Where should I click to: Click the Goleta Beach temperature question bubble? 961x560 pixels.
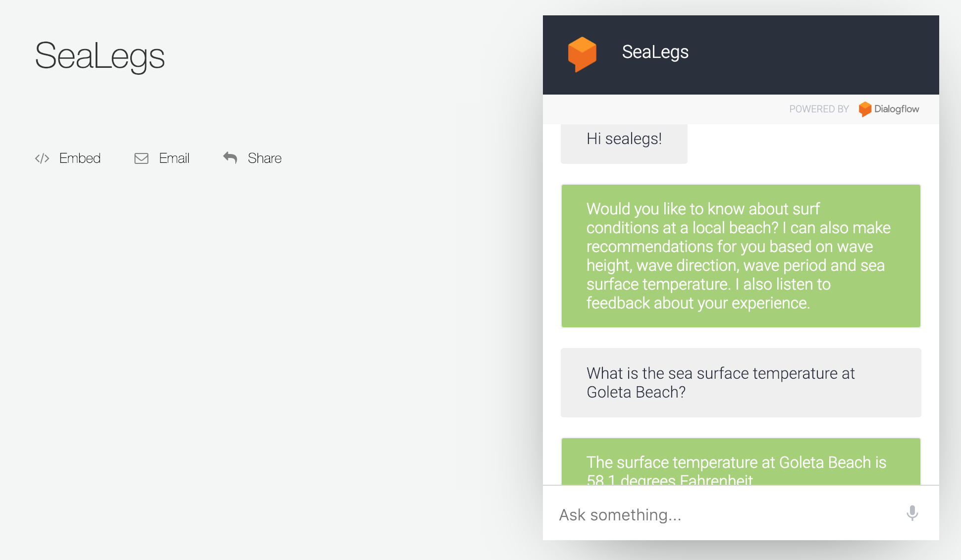pyautogui.click(x=741, y=383)
